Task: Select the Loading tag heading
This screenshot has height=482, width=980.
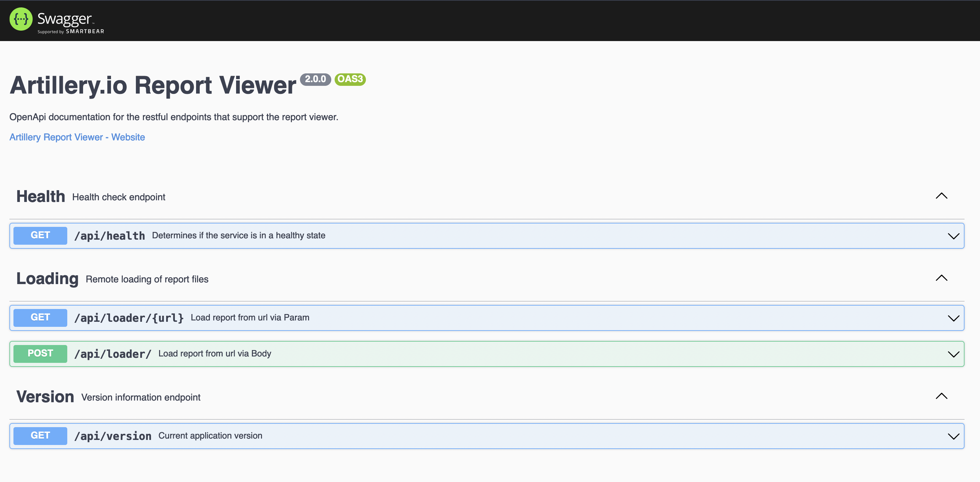Action: tap(47, 279)
